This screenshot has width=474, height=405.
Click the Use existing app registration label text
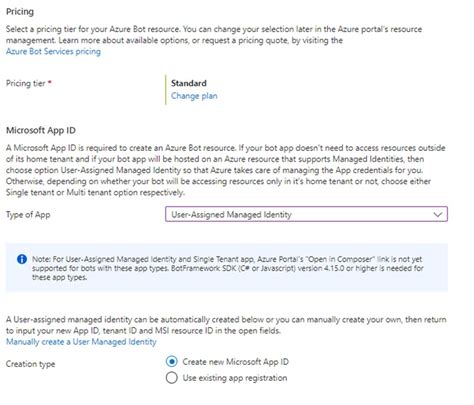click(235, 378)
